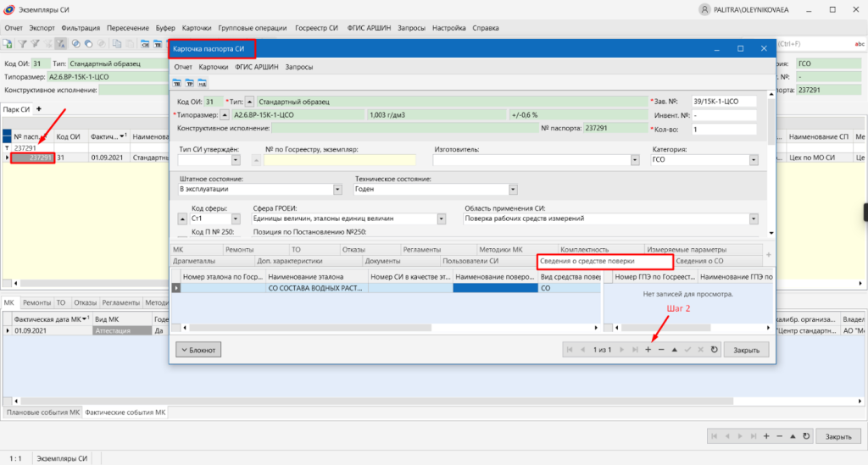Open Групповые операции menu
The height and width of the screenshot is (465, 868).
253,28
